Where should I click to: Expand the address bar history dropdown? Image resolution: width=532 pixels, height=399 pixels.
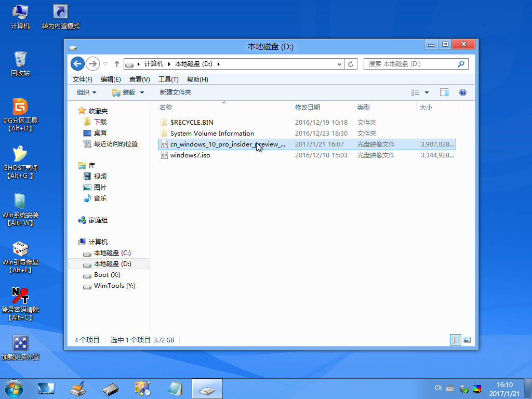coord(339,64)
